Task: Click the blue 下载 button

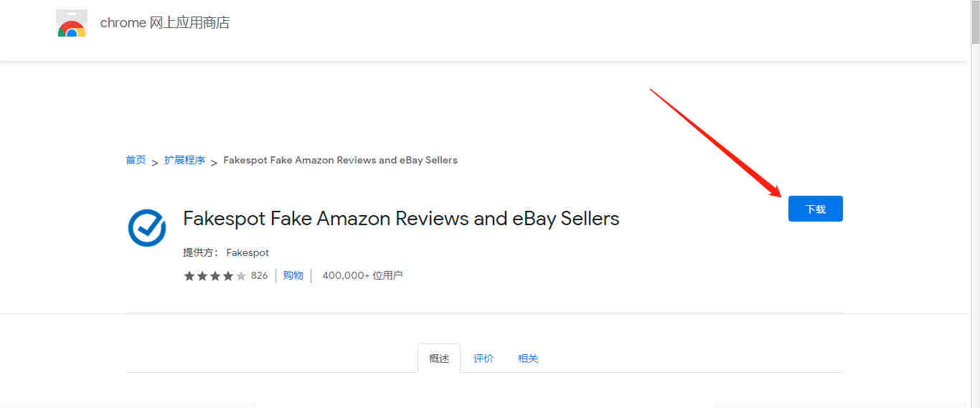Action: click(815, 209)
